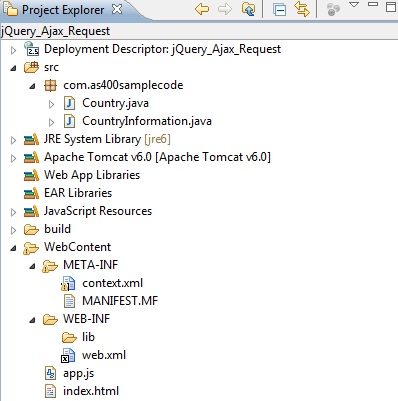The height and width of the screenshot is (401, 398).
Task: Click the Focus on working set icon
Action: tap(333, 9)
